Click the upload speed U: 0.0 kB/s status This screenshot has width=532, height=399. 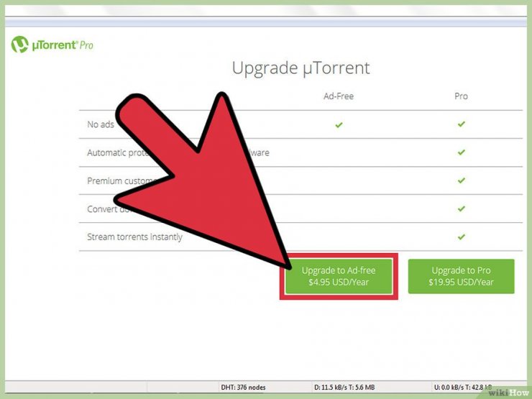click(x=463, y=387)
